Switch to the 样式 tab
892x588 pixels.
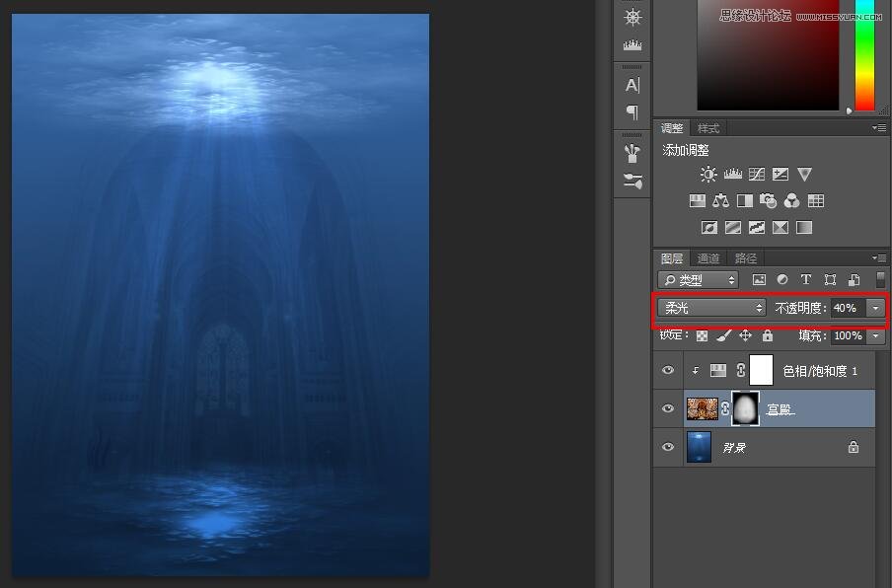(x=708, y=128)
